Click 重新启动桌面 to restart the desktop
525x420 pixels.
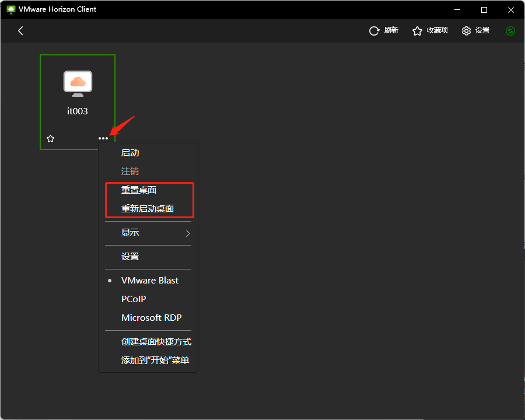pos(148,207)
